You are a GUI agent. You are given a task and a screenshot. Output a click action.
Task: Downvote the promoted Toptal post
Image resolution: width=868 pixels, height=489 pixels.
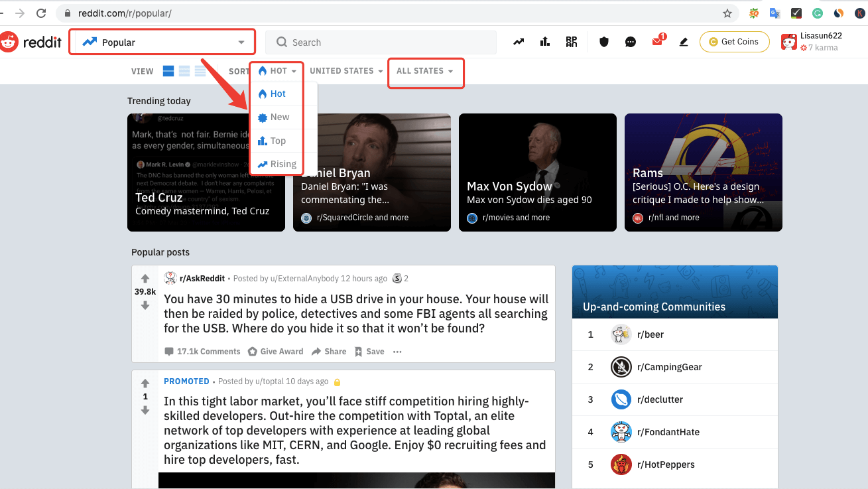click(145, 410)
